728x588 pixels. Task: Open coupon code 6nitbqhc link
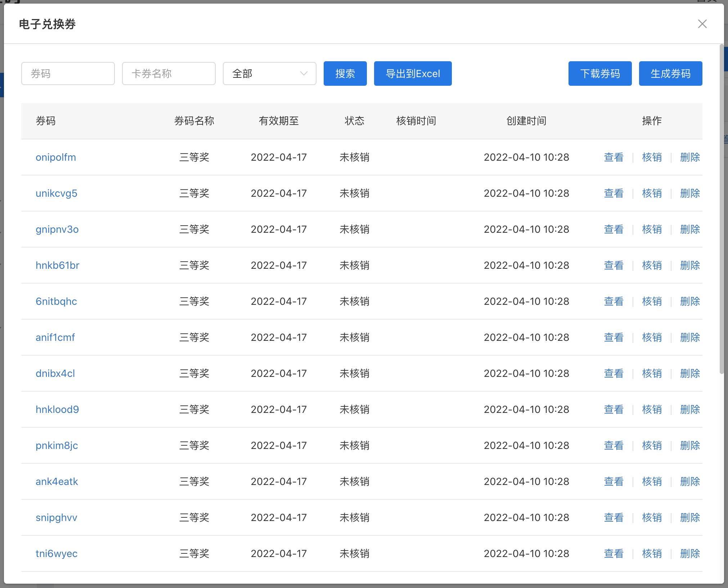tap(57, 302)
